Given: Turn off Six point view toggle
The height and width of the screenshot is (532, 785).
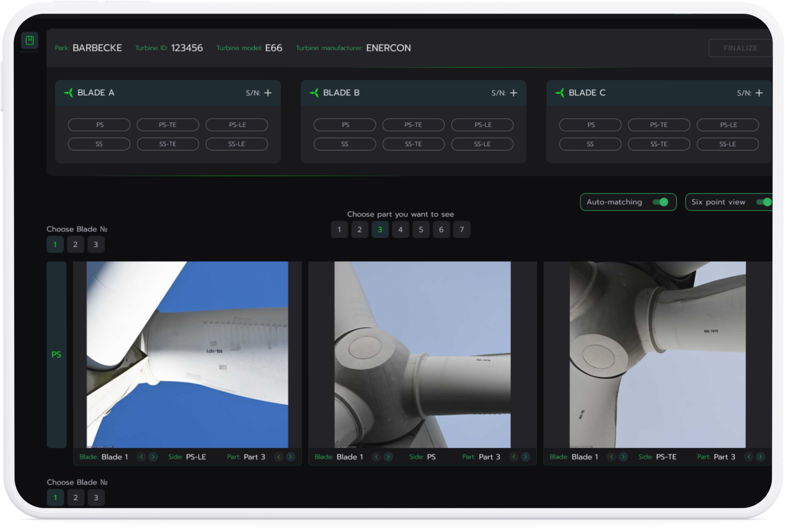Looking at the screenshot, I should point(764,202).
